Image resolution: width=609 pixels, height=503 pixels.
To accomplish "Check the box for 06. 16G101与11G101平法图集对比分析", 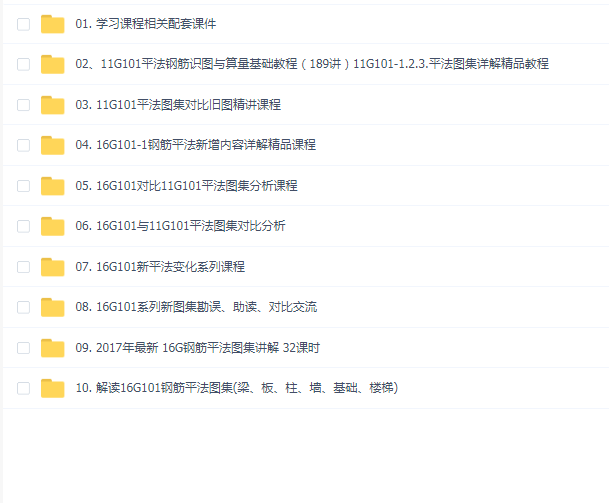I will click(x=23, y=226).
